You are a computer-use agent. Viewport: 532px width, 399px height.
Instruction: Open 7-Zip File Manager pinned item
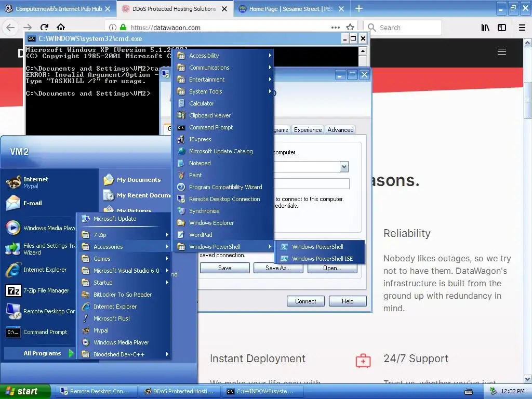point(40,290)
